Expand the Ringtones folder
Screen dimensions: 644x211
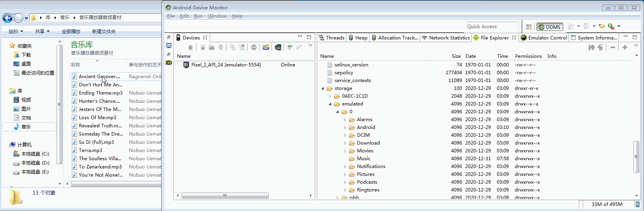(345, 190)
